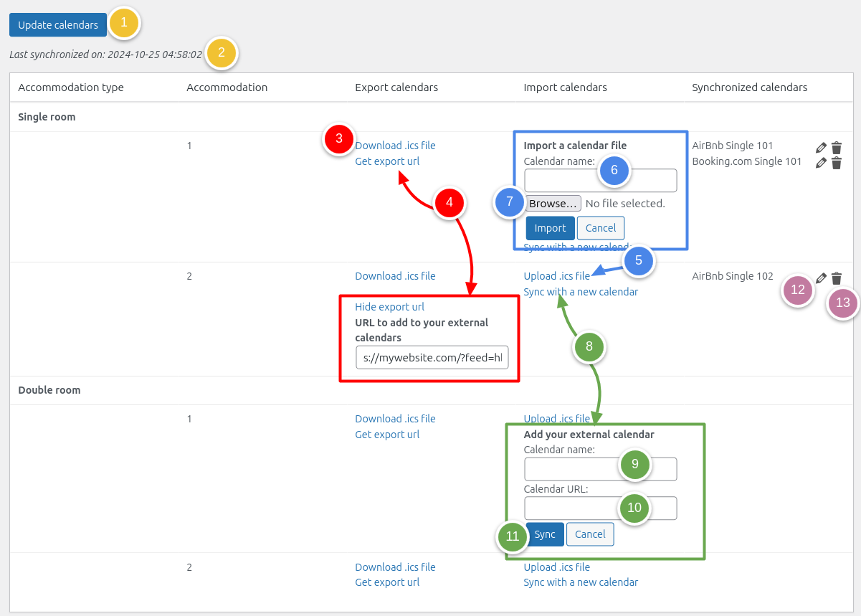Screen dimensions: 861x616
Task: Cancel the Add your external calendar form
Action: point(590,534)
